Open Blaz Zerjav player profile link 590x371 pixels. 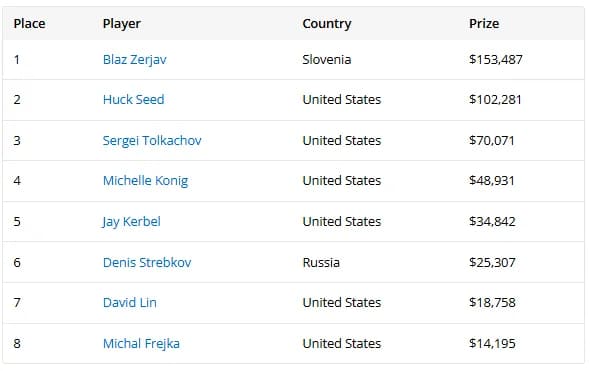coord(135,60)
